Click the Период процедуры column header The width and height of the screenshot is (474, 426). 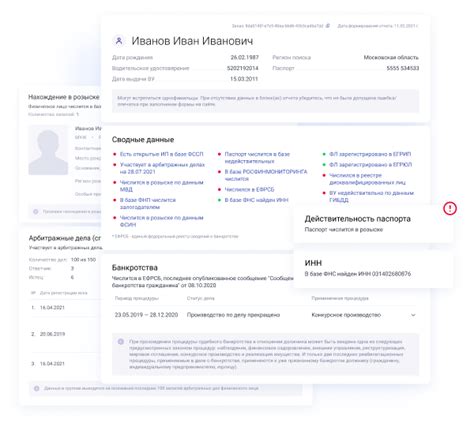point(137,298)
